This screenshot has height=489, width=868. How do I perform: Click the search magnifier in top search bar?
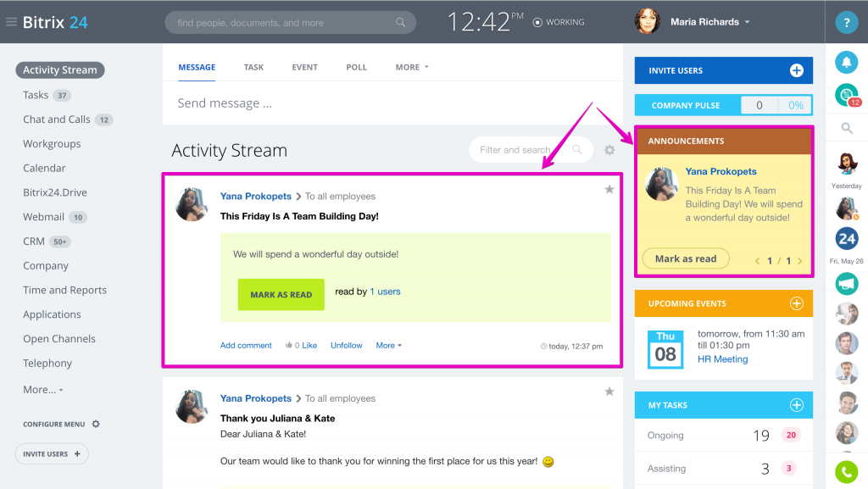click(400, 23)
